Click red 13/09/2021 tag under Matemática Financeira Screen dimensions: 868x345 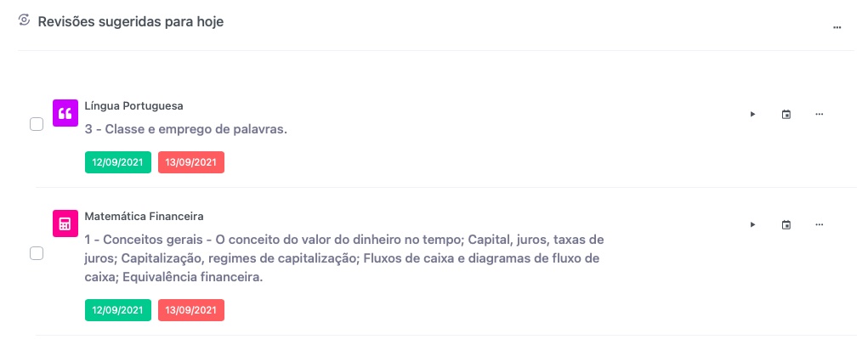pos(191,310)
